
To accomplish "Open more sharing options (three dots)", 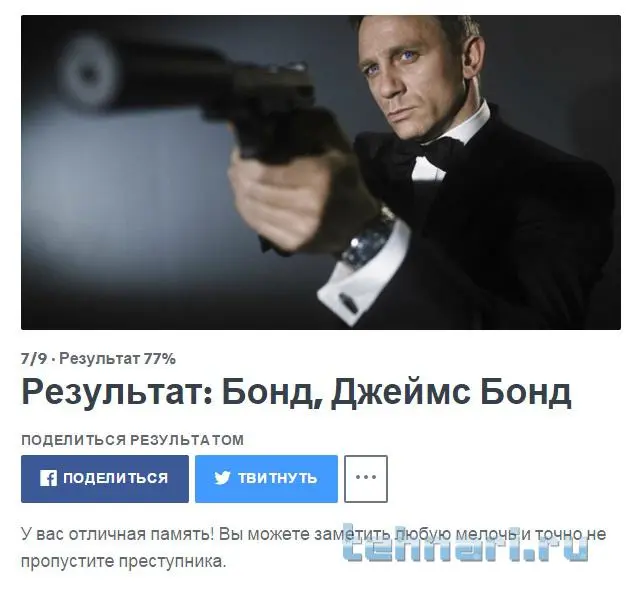I will click(x=366, y=479).
